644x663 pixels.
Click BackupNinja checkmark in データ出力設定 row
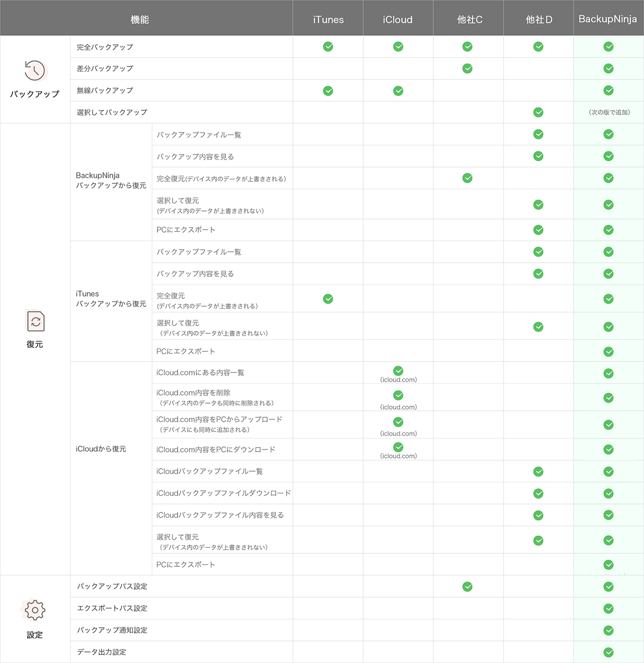click(609, 652)
